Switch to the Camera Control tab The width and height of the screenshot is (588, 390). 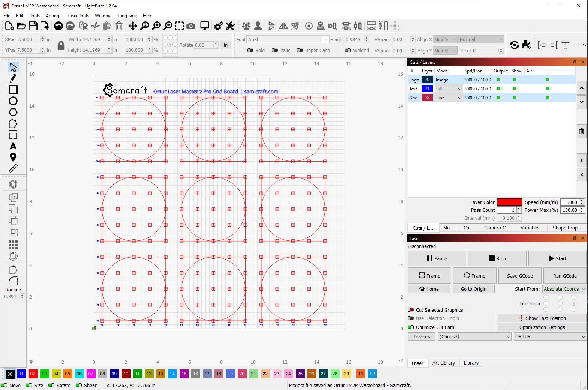pyautogui.click(x=496, y=228)
